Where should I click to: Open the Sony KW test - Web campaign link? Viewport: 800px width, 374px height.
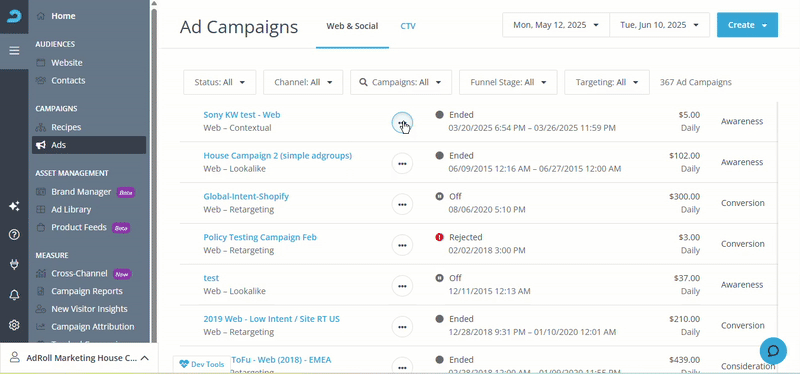[x=242, y=115]
